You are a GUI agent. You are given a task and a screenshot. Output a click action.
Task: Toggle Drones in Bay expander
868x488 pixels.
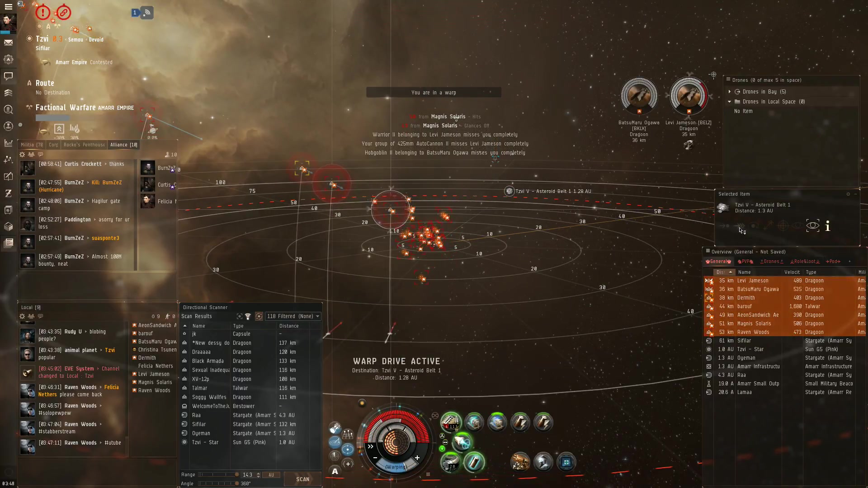pyautogui.click(x=730, y=91)
